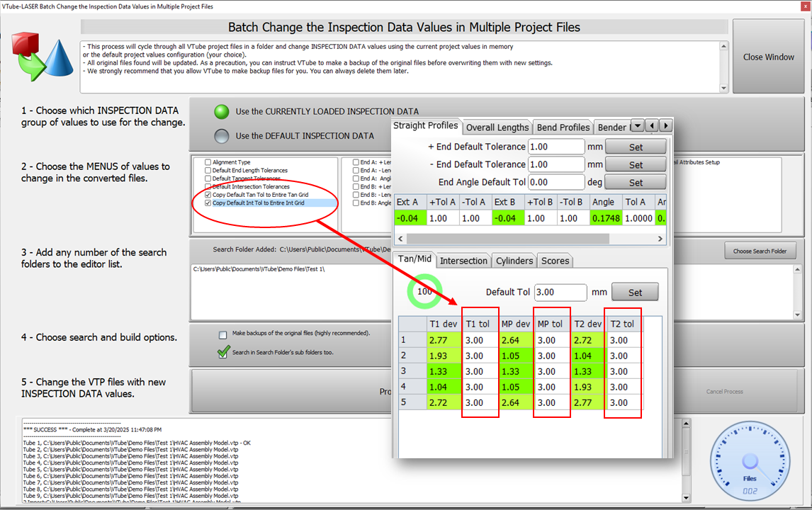Click the info text box scroll-up arrow
The height and width of the screenshot is (510, 812).
click(723, 47)
